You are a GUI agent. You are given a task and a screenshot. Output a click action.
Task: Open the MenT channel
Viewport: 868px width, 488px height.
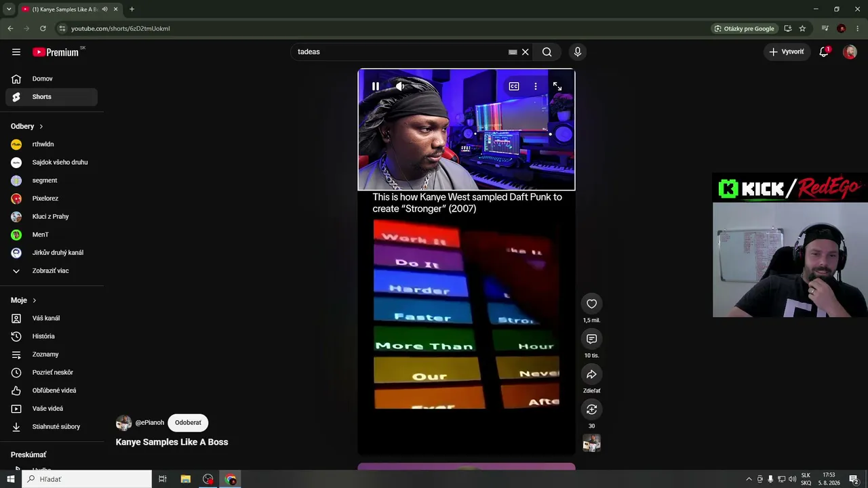pyautogui.click(x=52, y=235)
